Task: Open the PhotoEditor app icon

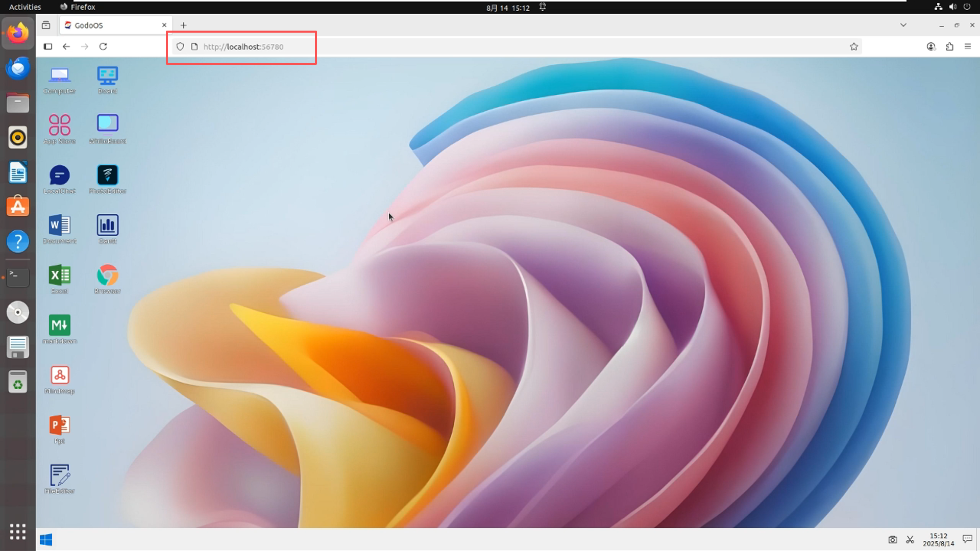Action: click(107, 180)
